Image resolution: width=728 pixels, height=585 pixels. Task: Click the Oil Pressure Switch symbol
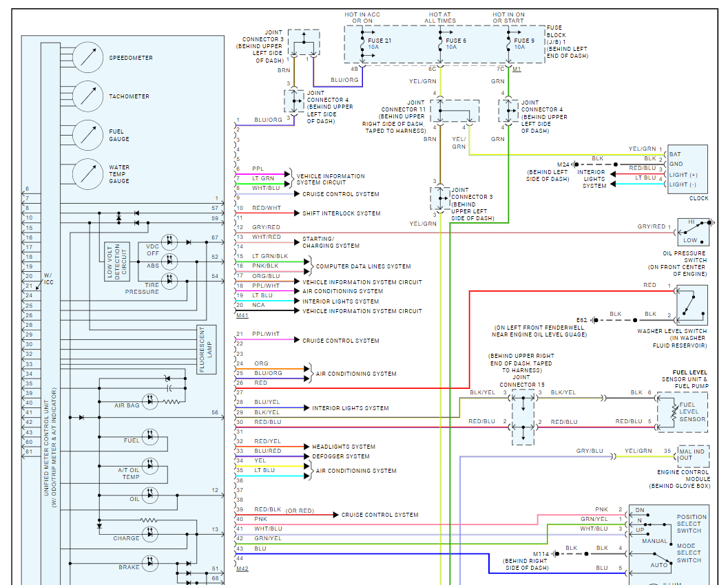tap(693, 232)
